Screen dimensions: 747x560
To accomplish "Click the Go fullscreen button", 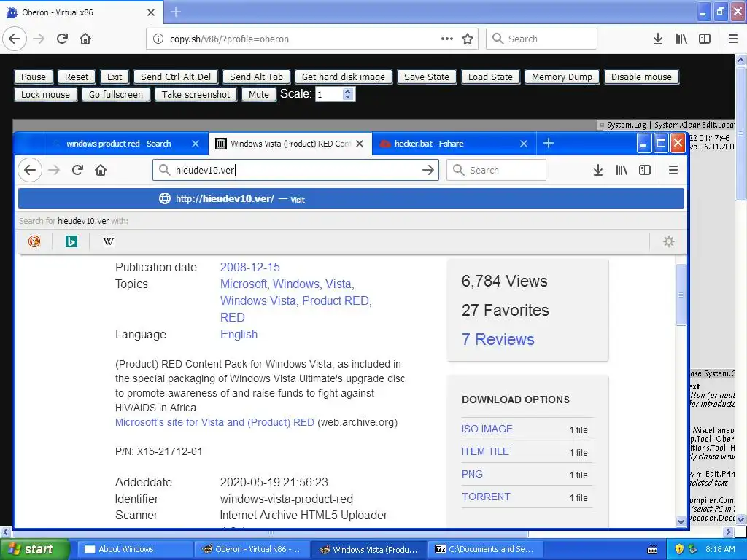I will [x=116, y=94].
